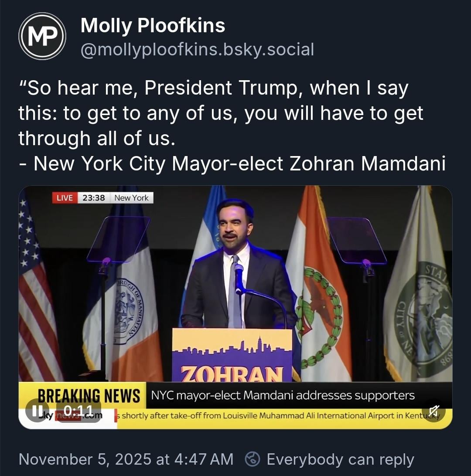Open Molly Ploofkins display name
Image resolution: width=471 pixels, height=476 pixels.
coord(153,26)
